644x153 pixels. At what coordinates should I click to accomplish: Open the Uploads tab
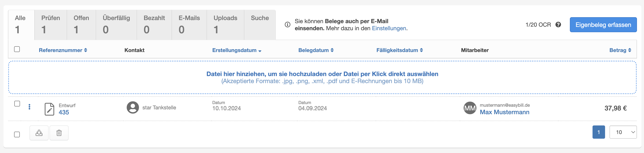(225, 24)
